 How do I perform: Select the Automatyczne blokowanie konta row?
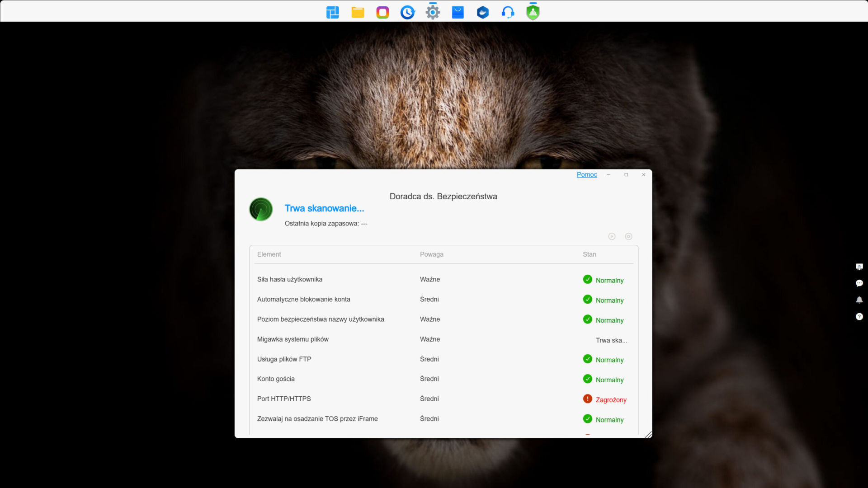[443, 299]
